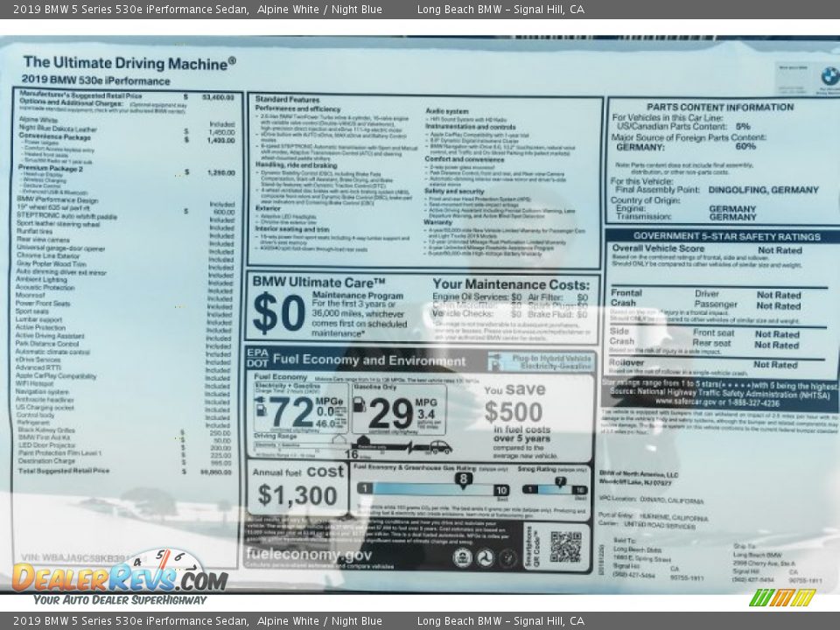Image resolution: width=840 pixels, height=630 pixels.
Task: Click the '72 MPGe' rating
Action: point(307,412)
